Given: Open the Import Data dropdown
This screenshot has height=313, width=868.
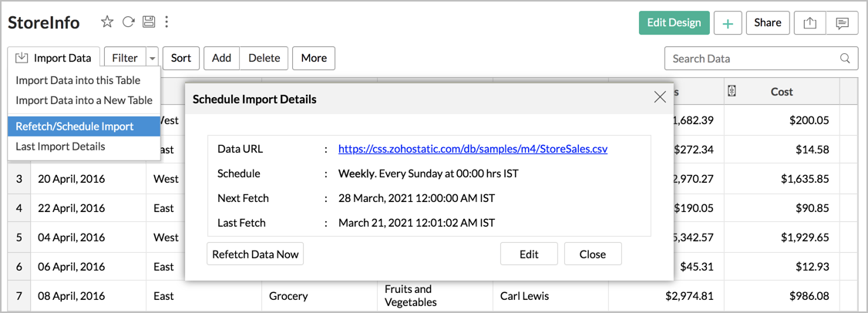Looking at the screenshot, I should [54, 59].
